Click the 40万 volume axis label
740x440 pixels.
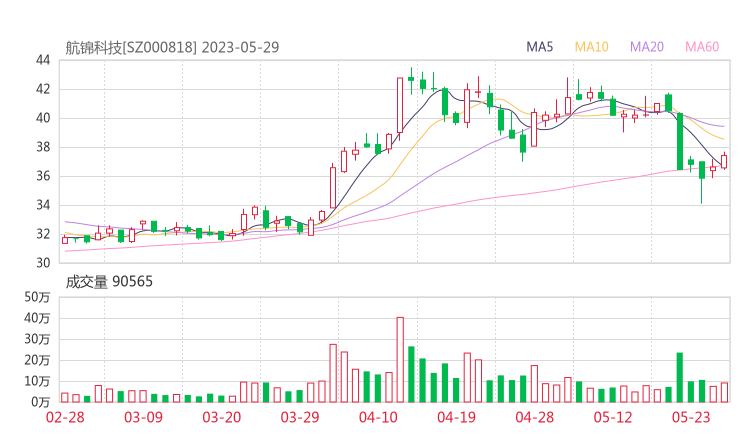37,318
